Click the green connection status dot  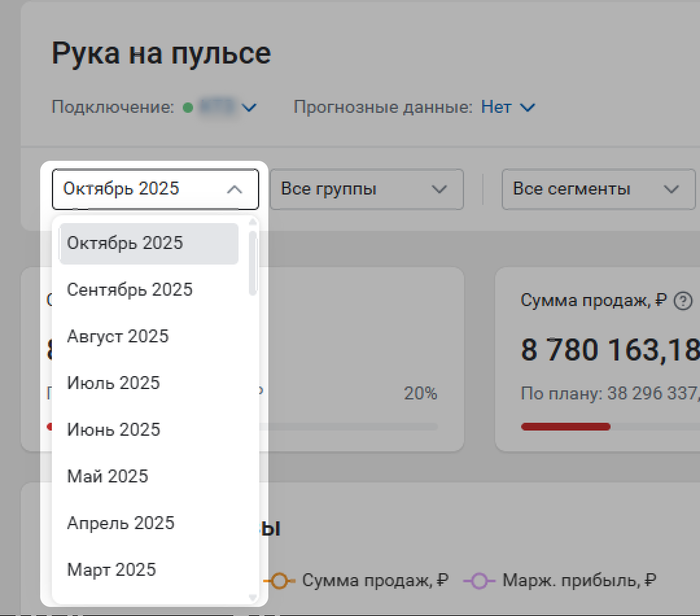(x=188, y=108)
